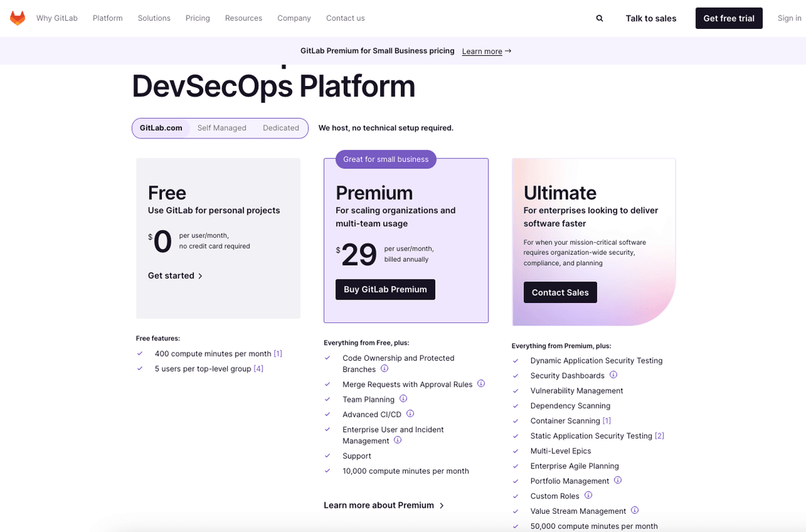
Task: Click 'We host, no technical setup required.' text
Action: tap(386, 128)
